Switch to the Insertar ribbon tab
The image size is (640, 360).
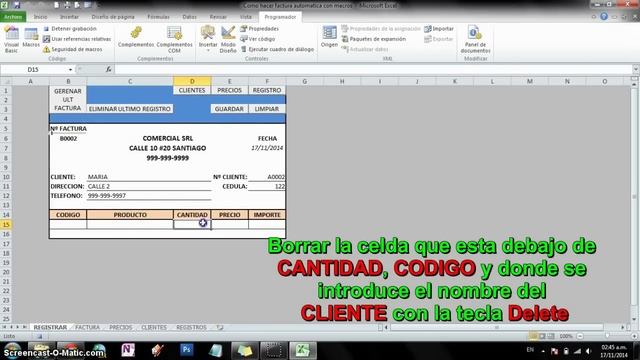[69, 17]
